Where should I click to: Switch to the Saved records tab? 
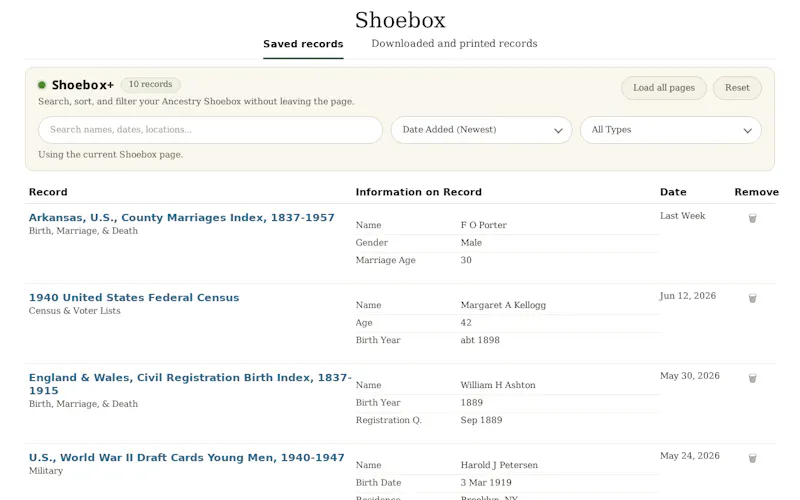pos(303,44)
